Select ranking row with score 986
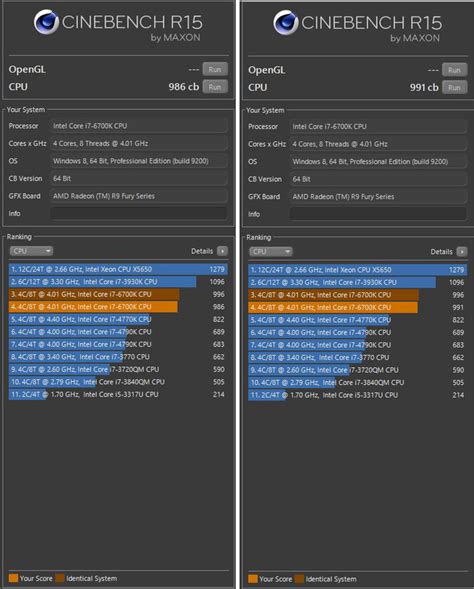Image resolution: width=474 pixels, height=589 pixels. [118, 307]
